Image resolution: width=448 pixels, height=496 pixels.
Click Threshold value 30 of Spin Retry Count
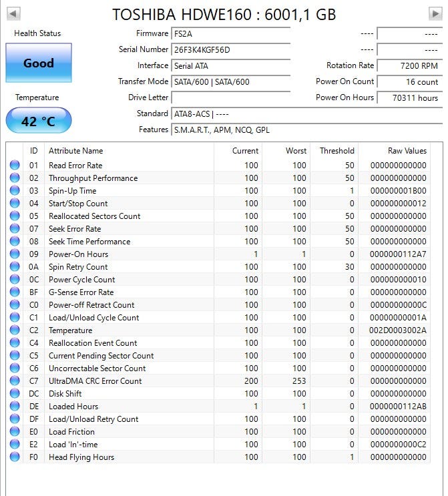350,267
